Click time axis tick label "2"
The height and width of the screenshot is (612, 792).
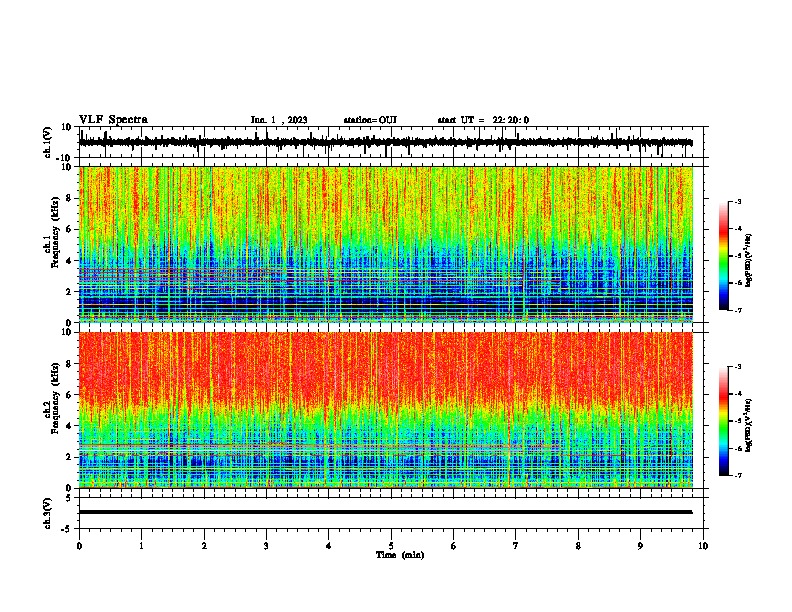[x=204, y=546]
